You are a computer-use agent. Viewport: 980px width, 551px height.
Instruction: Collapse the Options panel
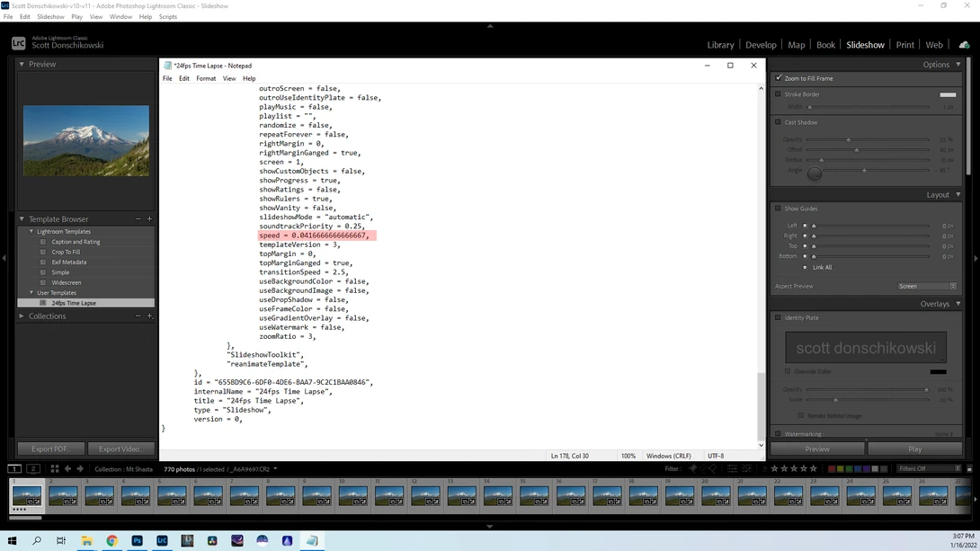(958, 65)
